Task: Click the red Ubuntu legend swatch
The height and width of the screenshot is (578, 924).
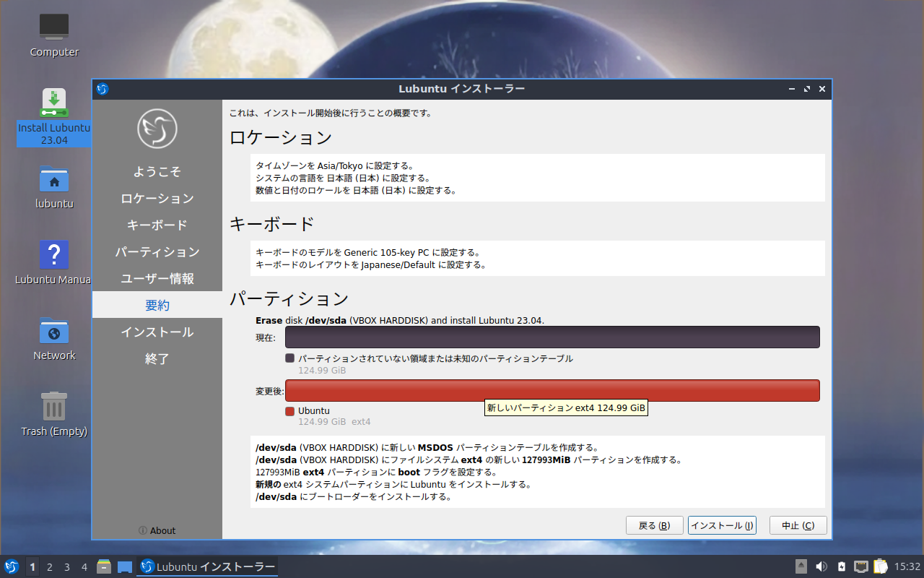Action: 290,411
